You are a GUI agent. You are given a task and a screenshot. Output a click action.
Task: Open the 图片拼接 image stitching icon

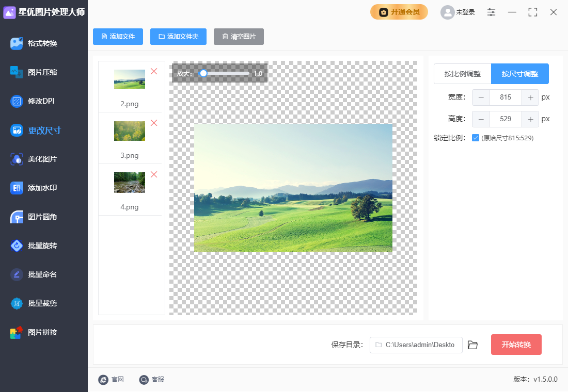click(17, 332)
